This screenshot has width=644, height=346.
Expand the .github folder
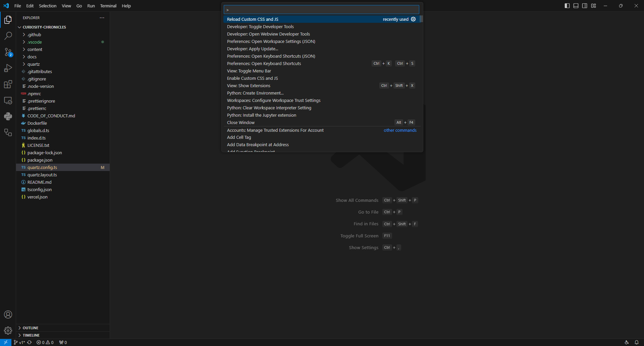(63, 35)
